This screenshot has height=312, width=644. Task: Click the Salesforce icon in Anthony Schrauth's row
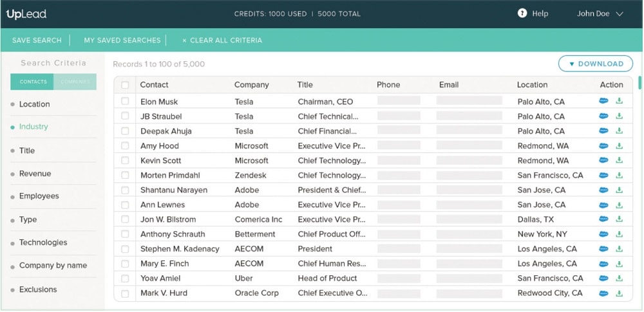point(603,234)
